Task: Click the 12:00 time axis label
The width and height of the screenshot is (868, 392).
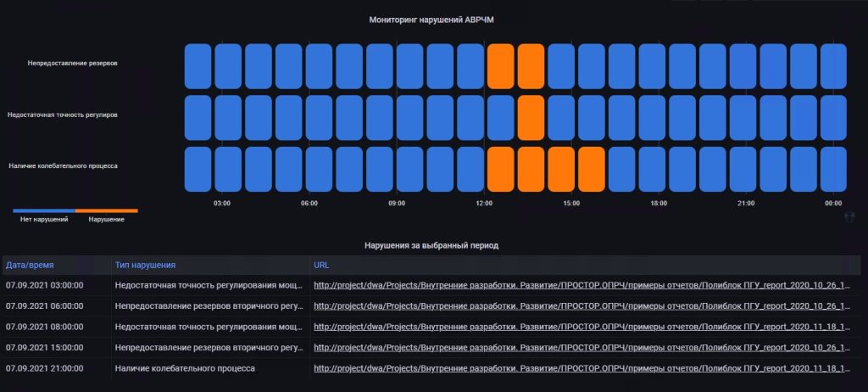Action: coord(484,204)
